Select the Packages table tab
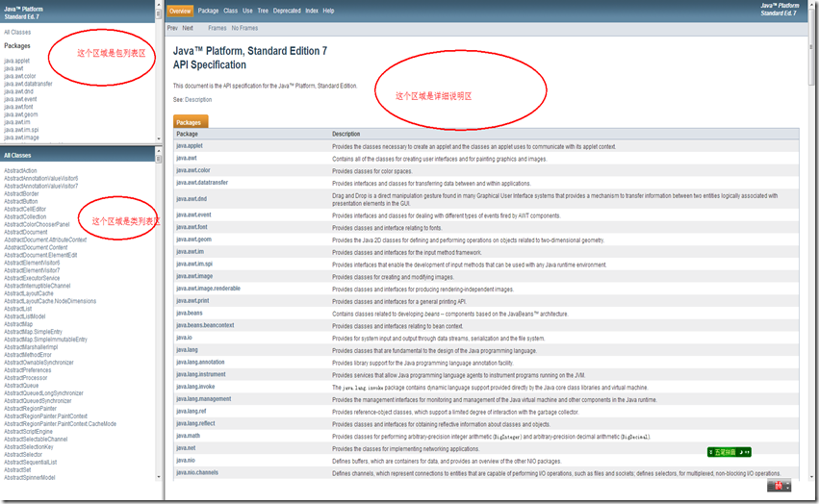819x504 pixels. pos(191,122)
